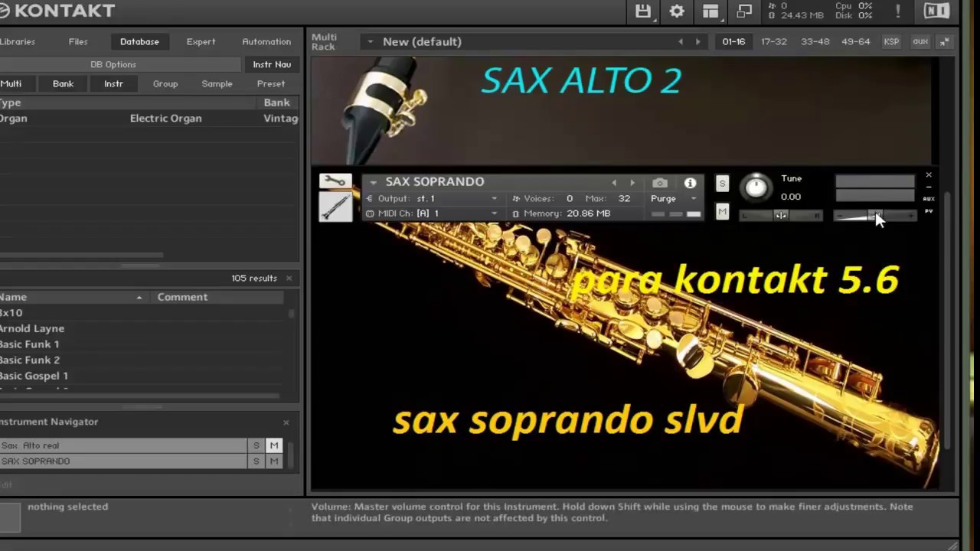Click the exclamation panic button
The width and height of the screenshot is (980, 551).
point(898,11)
